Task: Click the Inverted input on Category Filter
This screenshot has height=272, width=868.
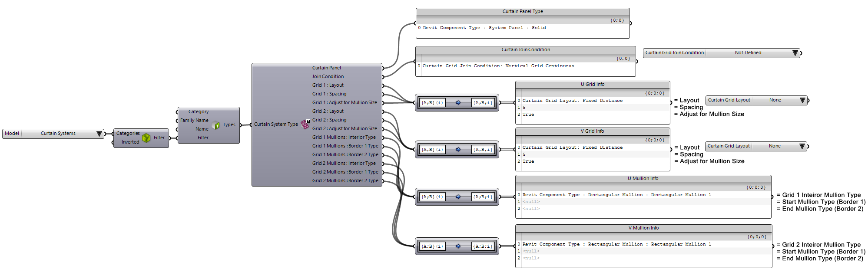Action: pos(130,142)
